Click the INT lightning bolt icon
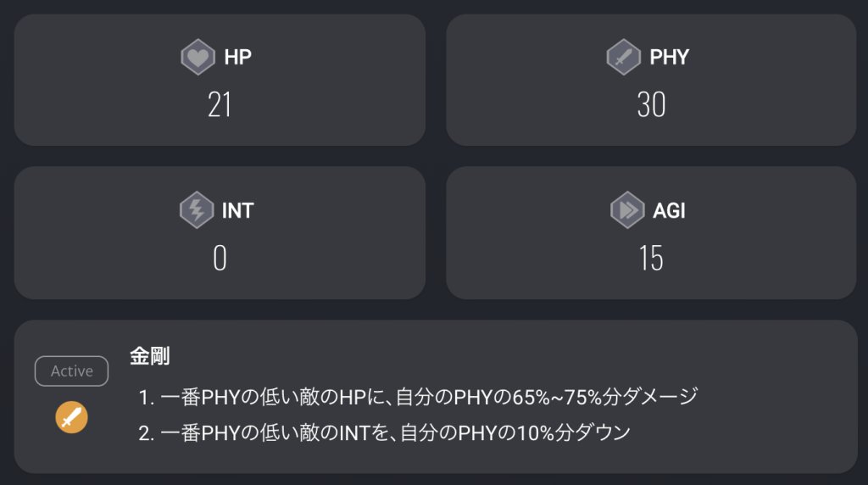This screenshot has width=868, height=485. 197,210
